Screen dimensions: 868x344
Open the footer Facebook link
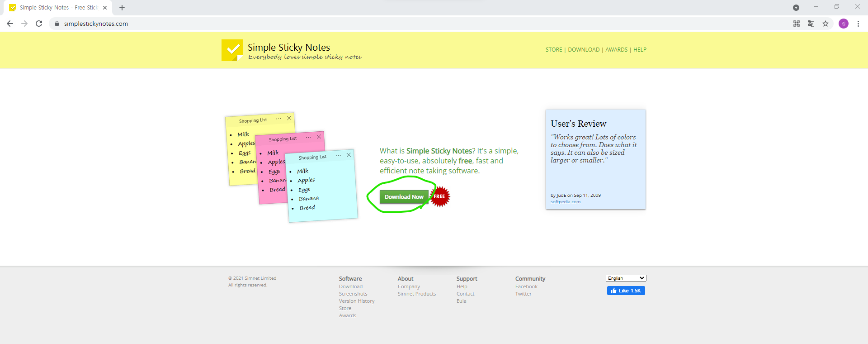526,287
